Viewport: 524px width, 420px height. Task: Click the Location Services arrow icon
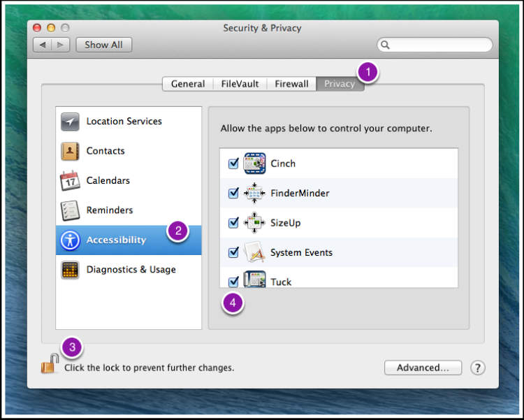(70, 122)
